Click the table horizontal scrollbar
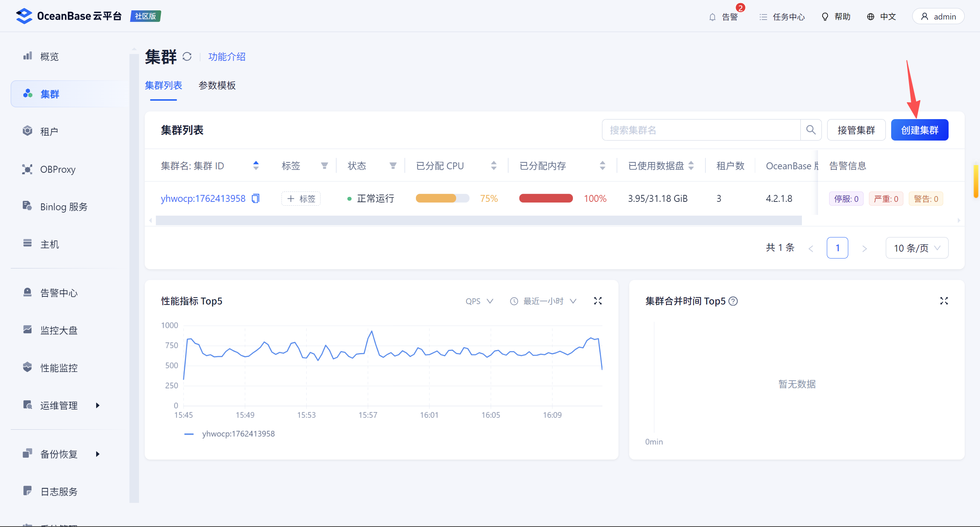Viewport: 980px width, 527px height. pyautogui.click(x=478, y=220)
